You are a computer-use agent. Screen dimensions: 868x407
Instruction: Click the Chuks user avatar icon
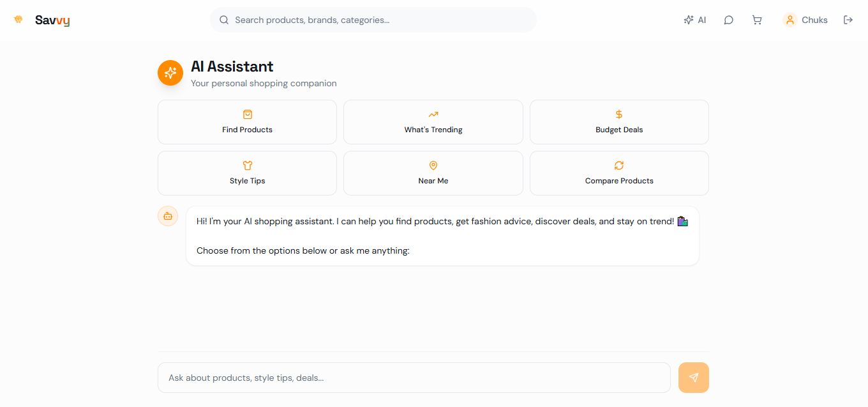[790, 20]
